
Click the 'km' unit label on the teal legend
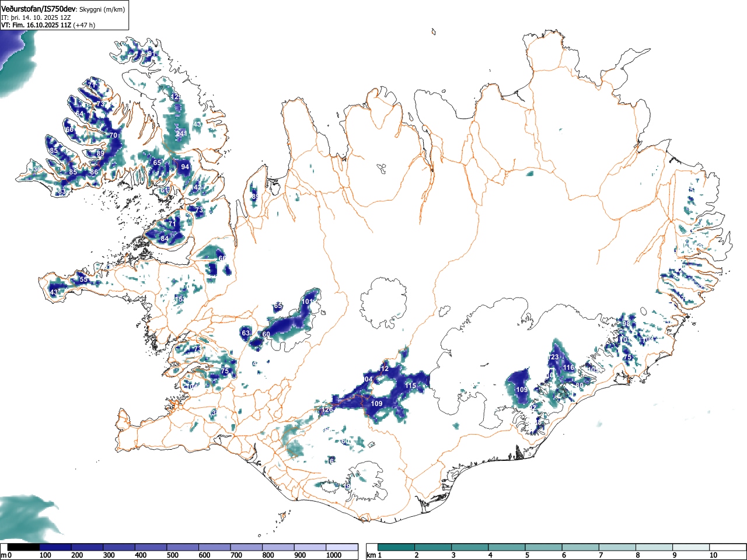click(371, 555)
